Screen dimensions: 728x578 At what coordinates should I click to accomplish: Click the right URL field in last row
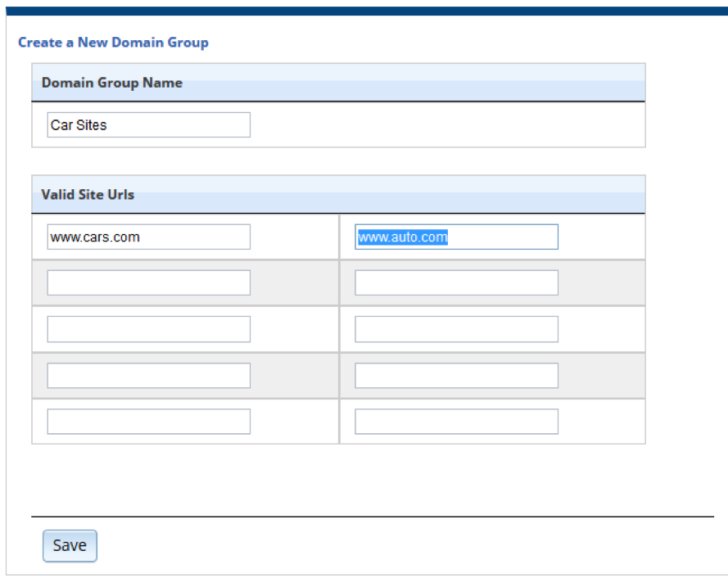(x=456, y=422)
